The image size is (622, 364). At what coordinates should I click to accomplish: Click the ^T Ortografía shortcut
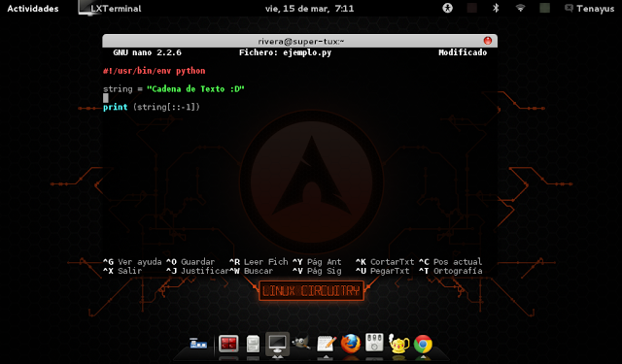click(x=451, y=271)
